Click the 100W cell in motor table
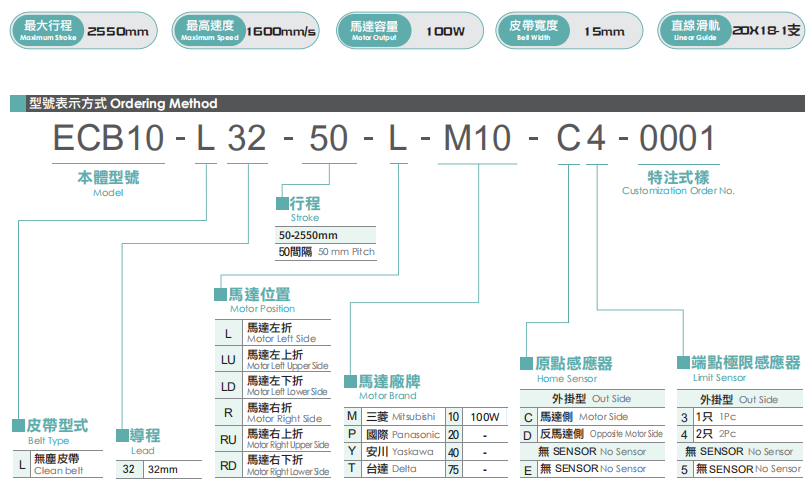The height and width of the screenshot is (487, 812). tap(485, 417)
